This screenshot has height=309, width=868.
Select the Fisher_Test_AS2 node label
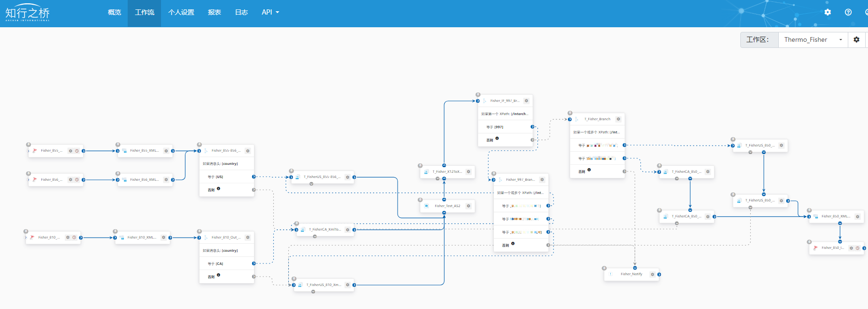click(447, 206)
